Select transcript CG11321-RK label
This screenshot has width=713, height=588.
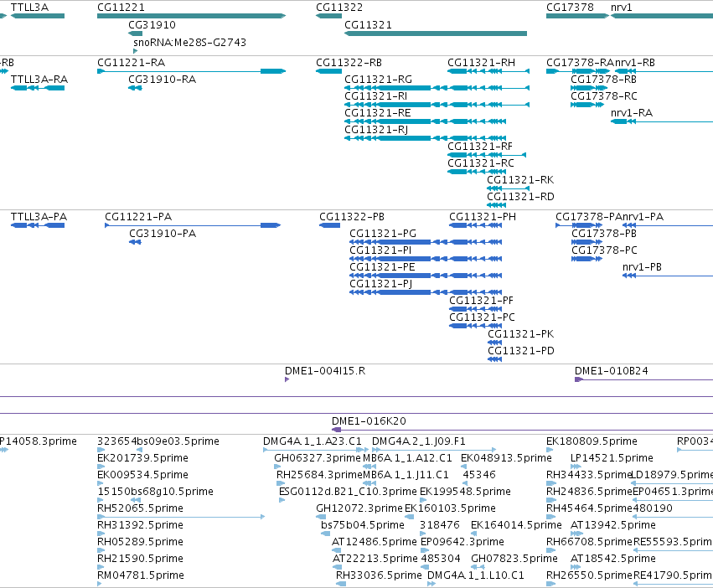[x=520, y=180]
